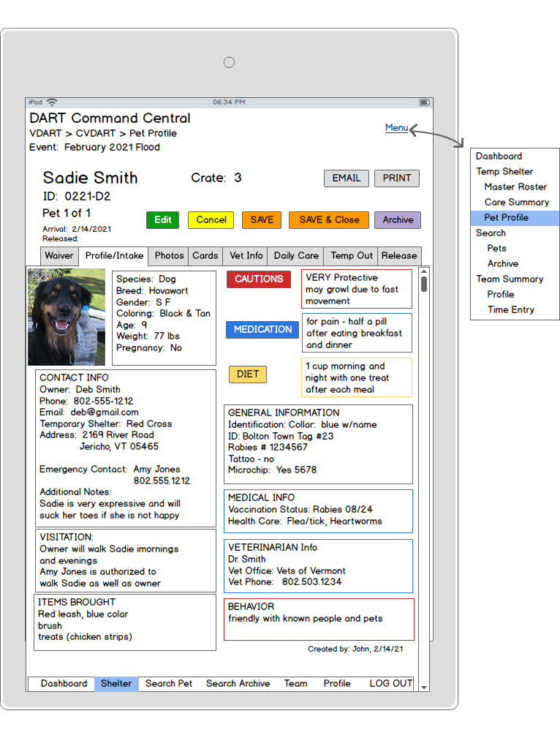The image size is (560, 738).
Task: Cancel editing with the yellow Cancel button
Action: 211,219
